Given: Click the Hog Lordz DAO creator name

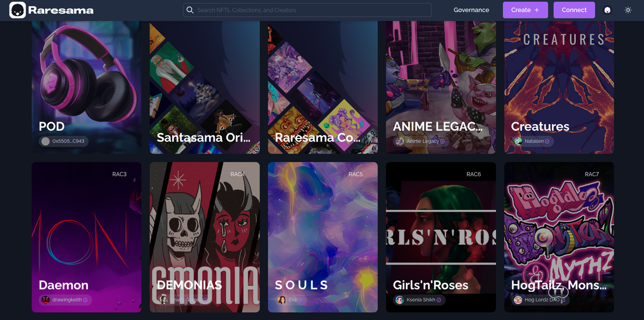Looking at the screenshot, I should point(542,300).
